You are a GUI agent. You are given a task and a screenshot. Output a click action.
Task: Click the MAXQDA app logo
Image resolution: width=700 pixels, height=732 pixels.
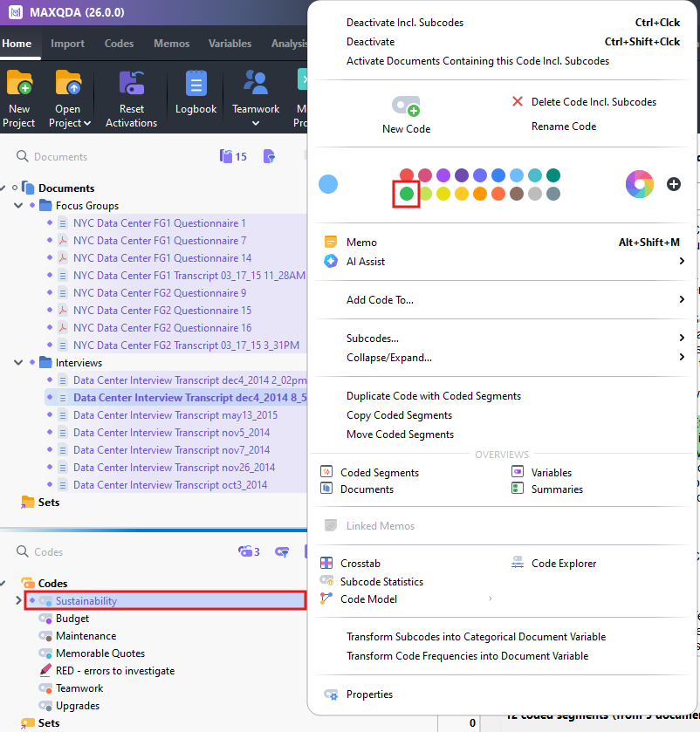coord(16,12)
